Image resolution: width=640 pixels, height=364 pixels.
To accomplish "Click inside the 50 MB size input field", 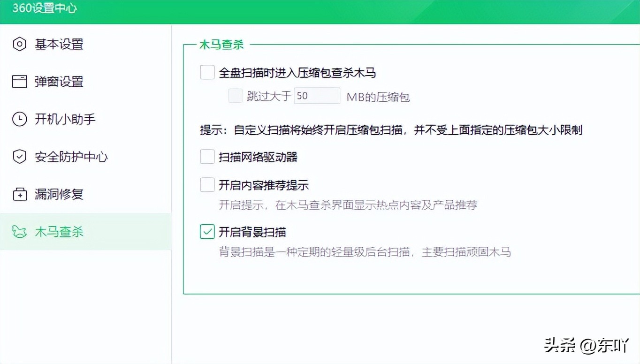I will coord(317,95).
